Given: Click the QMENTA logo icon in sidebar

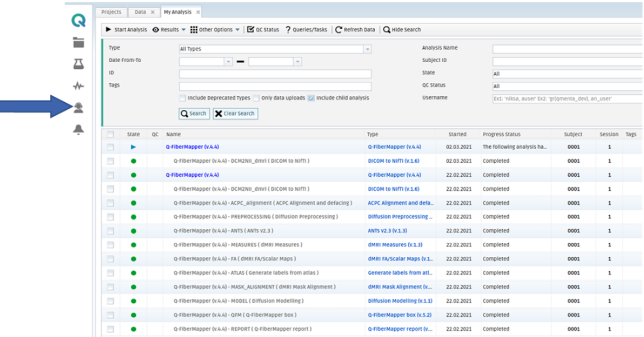Looking at the screenshot, I should coord(79,21).
